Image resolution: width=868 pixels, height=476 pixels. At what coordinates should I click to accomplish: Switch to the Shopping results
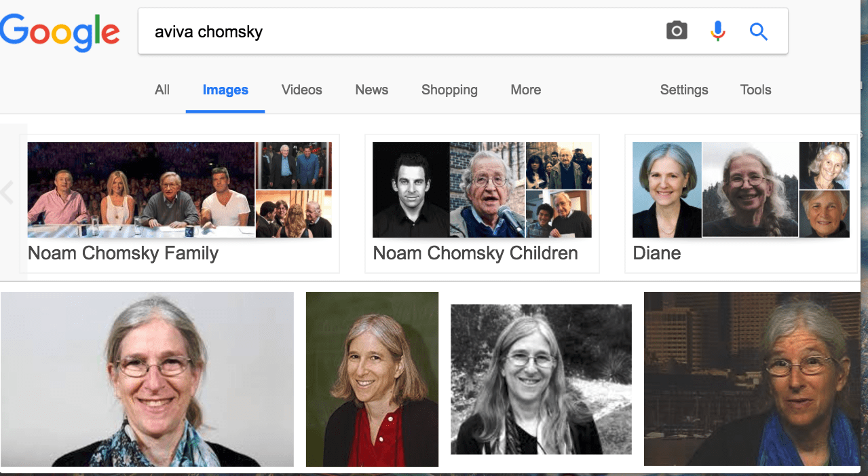[x=449, y=90]
